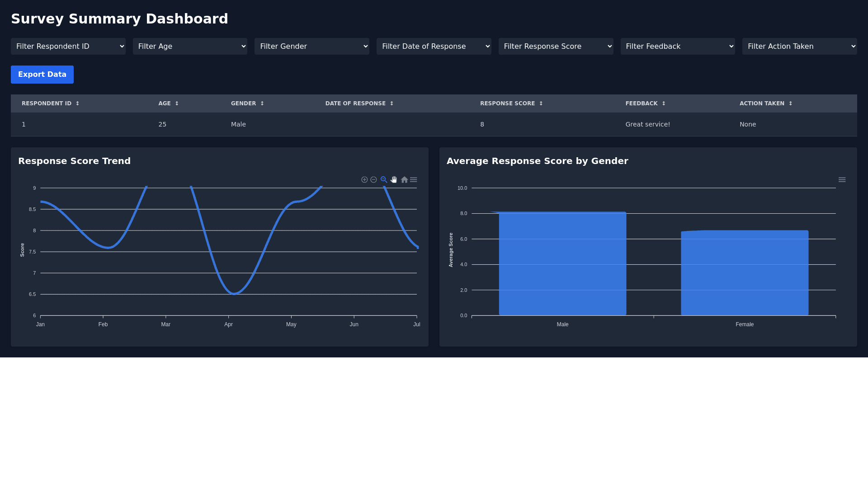The image size is (868, 488).
Task: Expand the Filter Gender dropdown
Action: click(x=312, y=47)
